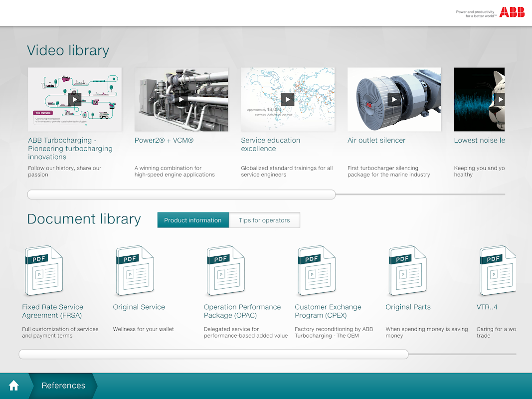Select the ABB Turbocharging infographic thumbnail
Screen dimensions: 532x399
[75, 99]
